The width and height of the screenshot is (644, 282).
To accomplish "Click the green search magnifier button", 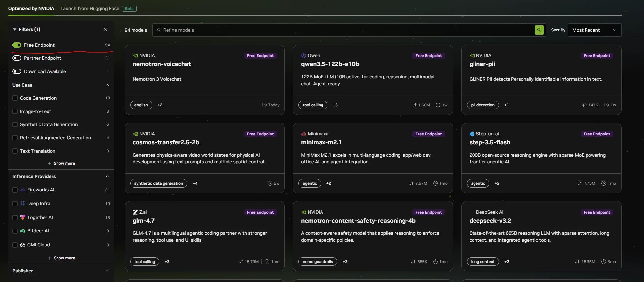I will coord(539,30).
